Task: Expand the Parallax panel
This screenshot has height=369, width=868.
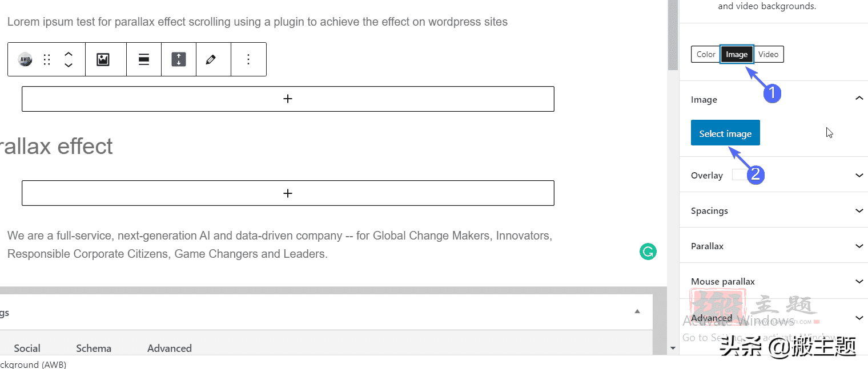Action: pos(774,246)
